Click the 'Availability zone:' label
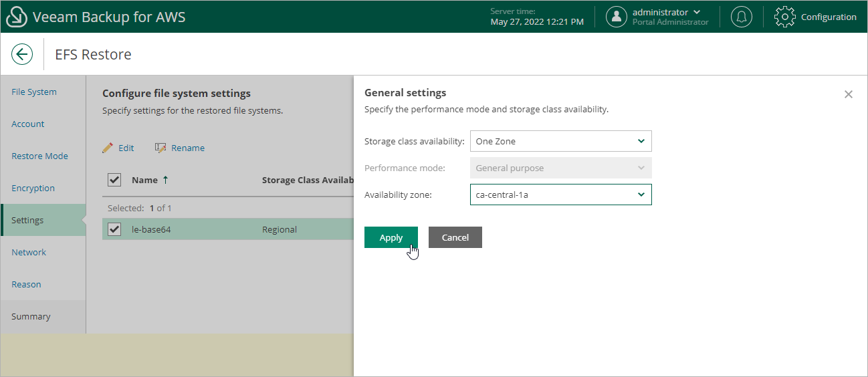The image size is (868, 377). coord(399,195)
